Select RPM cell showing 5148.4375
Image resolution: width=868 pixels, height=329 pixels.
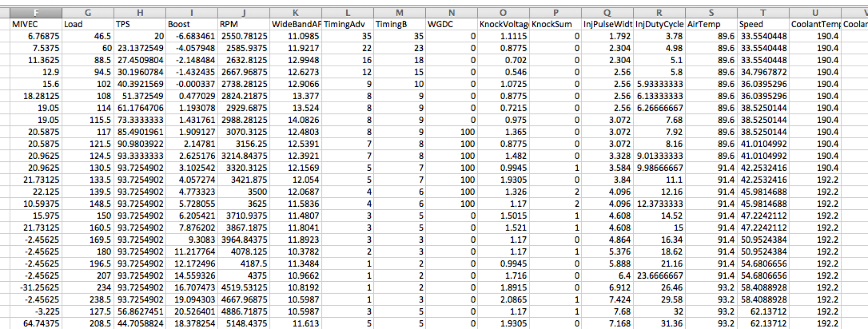point(243,324)
